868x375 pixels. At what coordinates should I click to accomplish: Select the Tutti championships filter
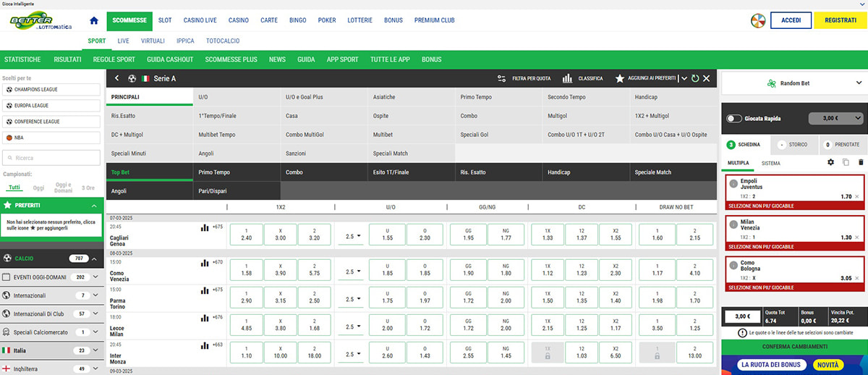click(14, 187)
